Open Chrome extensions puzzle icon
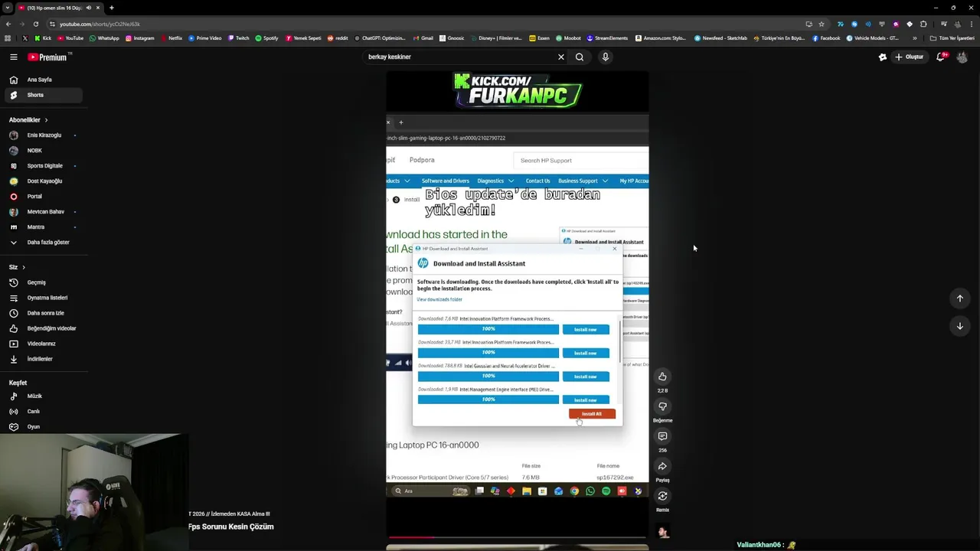980x551 pixels. click(x=923, y=24)
